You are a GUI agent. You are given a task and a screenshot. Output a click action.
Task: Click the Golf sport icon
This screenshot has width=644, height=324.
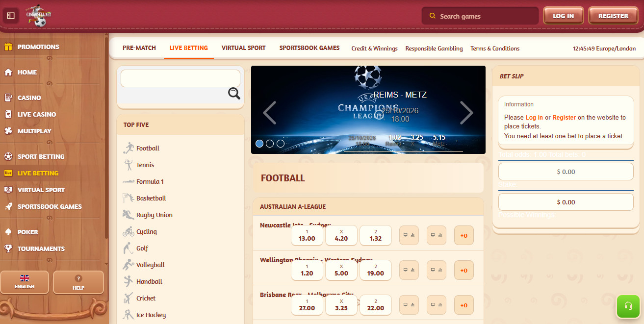pos(129,248)
